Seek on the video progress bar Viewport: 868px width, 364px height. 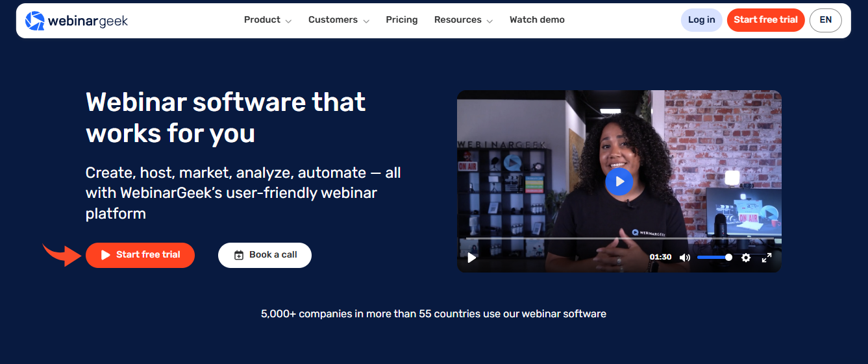tap(619, 239)
